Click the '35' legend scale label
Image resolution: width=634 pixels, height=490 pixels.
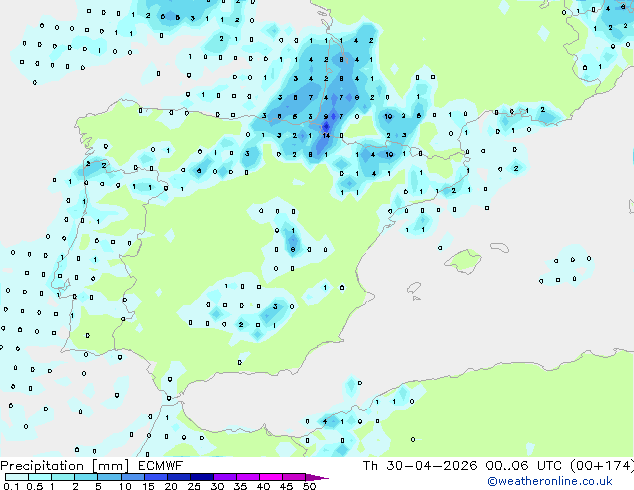pyautogui.click(x=240, y=486)
